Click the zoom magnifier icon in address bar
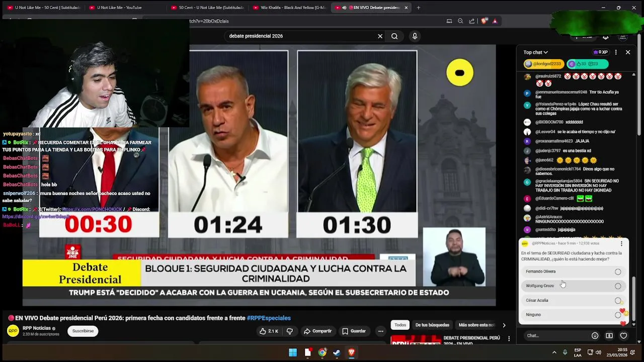644x362 pixels. point(460,21)
